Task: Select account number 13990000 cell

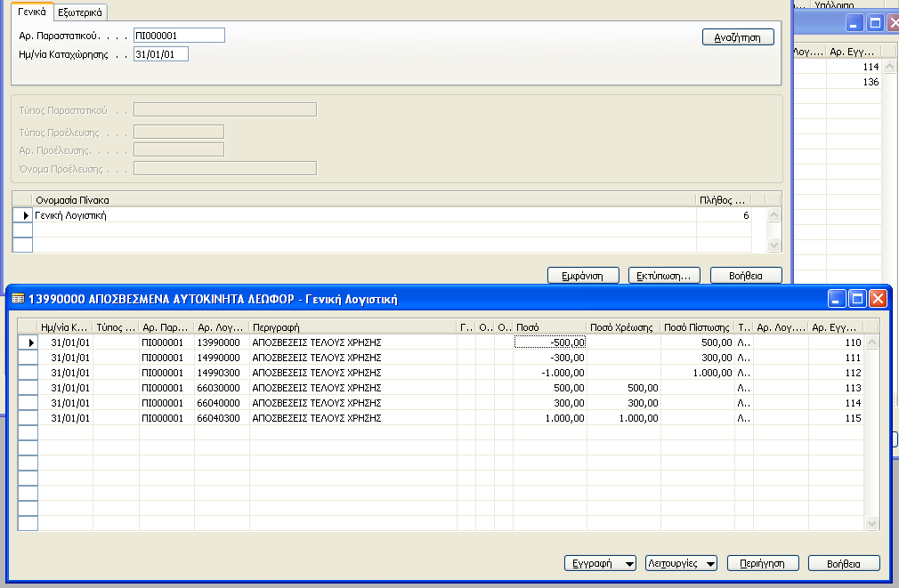Action: click(x=222, y=342)
